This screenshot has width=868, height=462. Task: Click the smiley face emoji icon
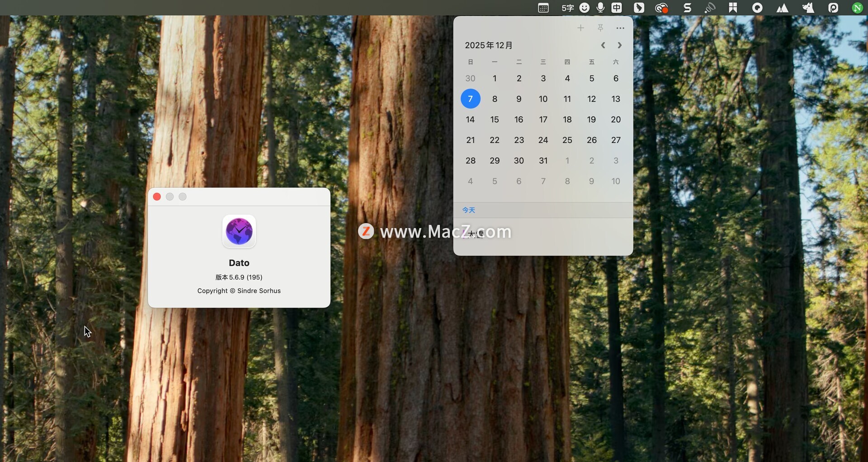point(585,8)
